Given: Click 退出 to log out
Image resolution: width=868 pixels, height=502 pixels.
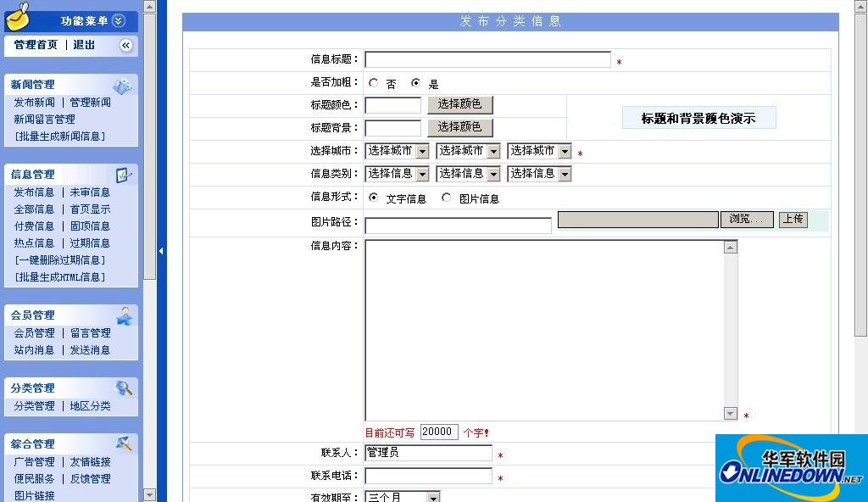Looking at the screenshot, I should pyautogui.click(x=84, y=45).
